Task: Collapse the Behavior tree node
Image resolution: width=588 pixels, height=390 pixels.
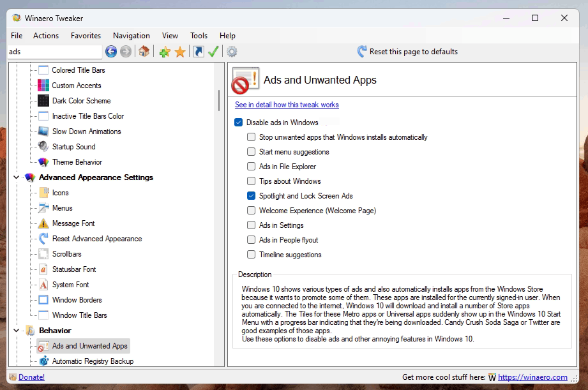Action: [x=17, y=331]
